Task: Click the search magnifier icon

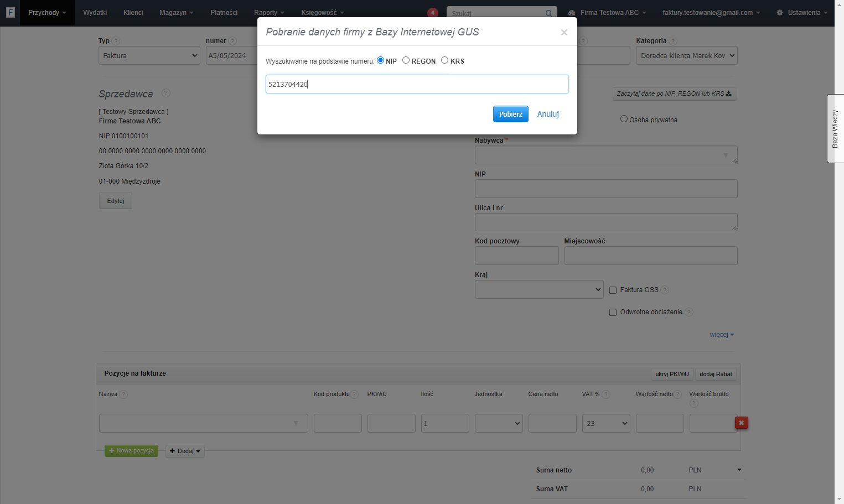Action: pyautogui.click(x=548, y=13)
